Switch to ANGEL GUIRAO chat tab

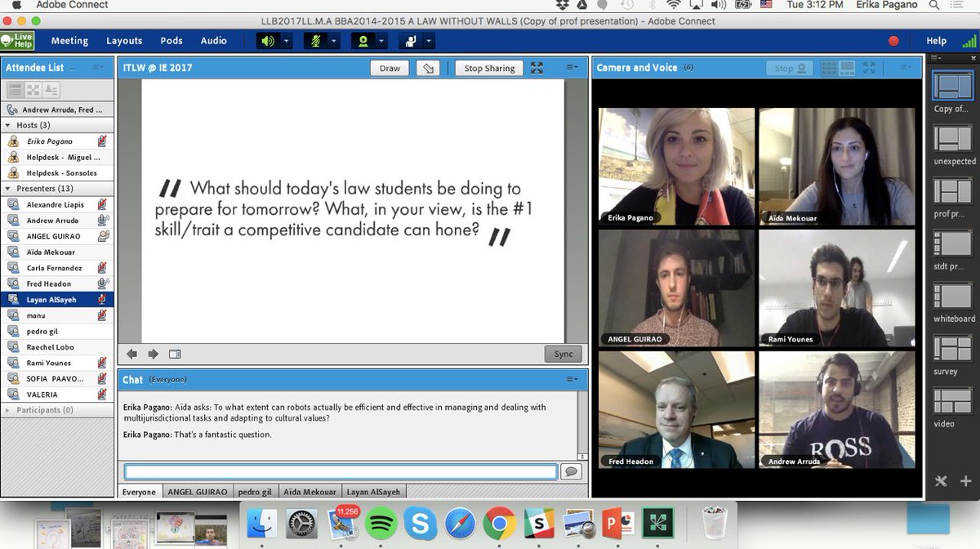click(196, 492)
